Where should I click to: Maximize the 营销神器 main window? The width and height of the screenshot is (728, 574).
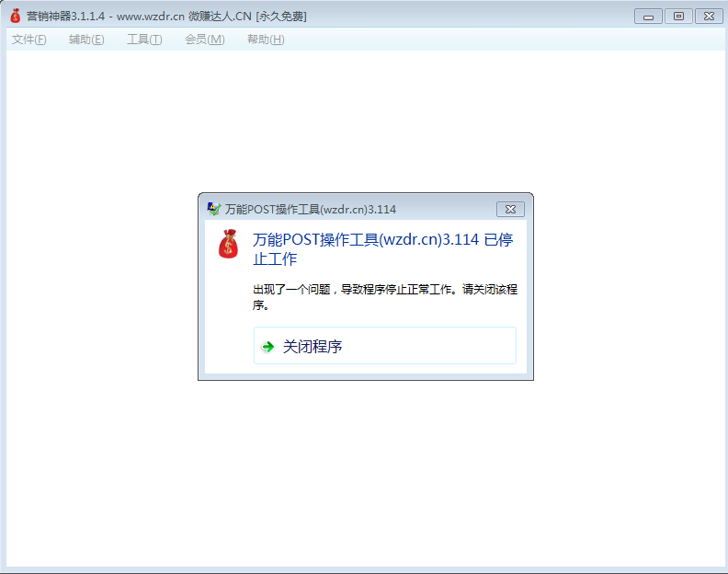(x=678, y=16)
